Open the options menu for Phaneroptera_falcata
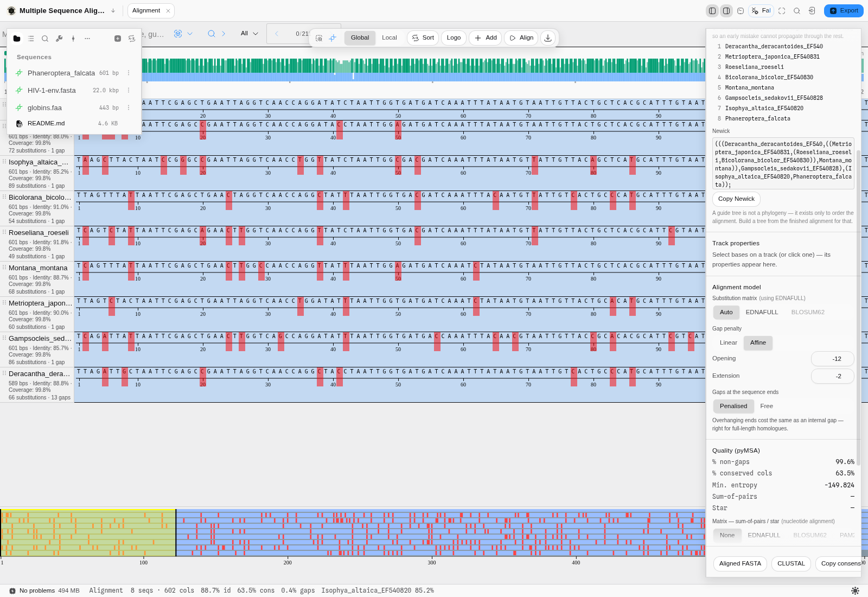868x597 pixels. [129, 73]
